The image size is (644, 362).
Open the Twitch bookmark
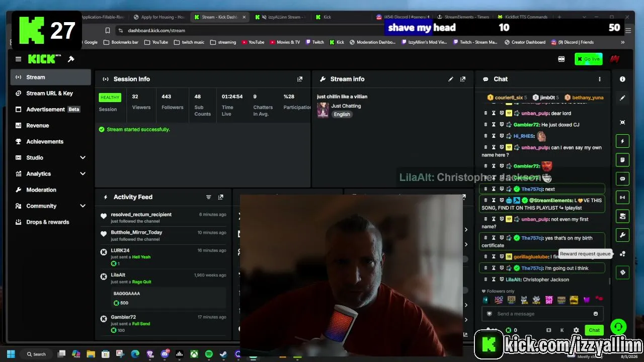click(314, 42)
